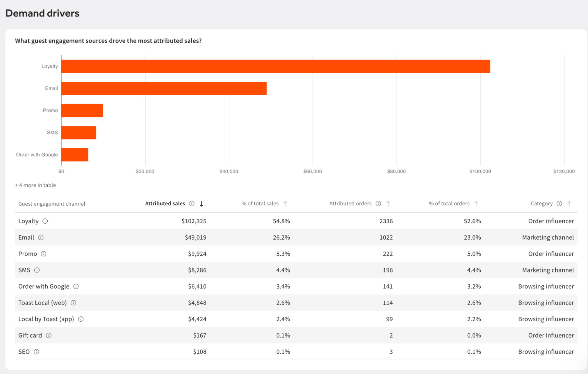Click the SEO row info icon
Viewport: 588px width, 374px height.
coord(36,352)
